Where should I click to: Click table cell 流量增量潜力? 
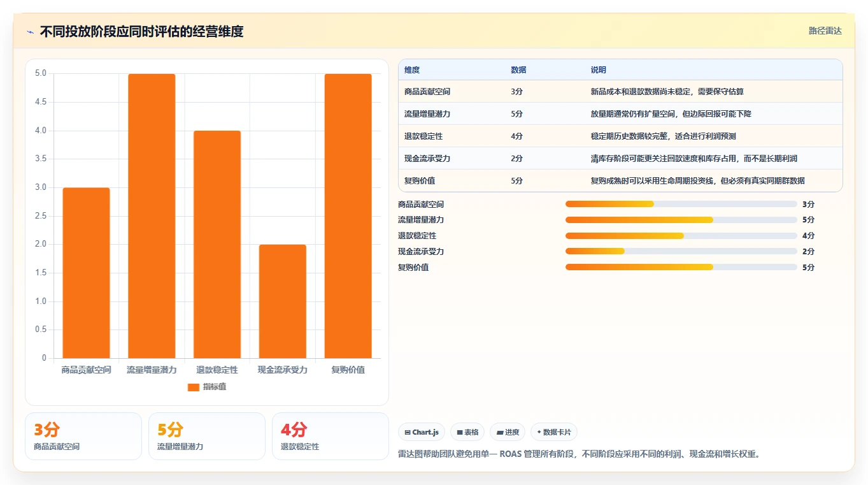pos(427,114)
